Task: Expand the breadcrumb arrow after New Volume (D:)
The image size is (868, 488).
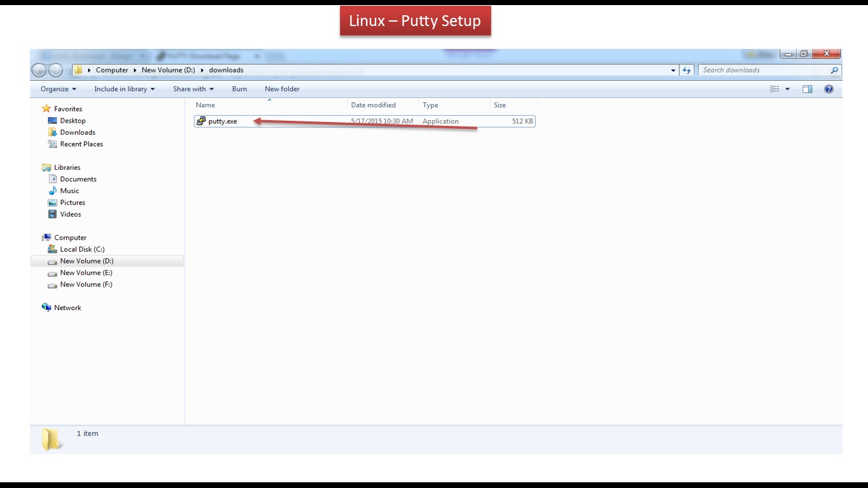Action: click(x=202, y=70)
